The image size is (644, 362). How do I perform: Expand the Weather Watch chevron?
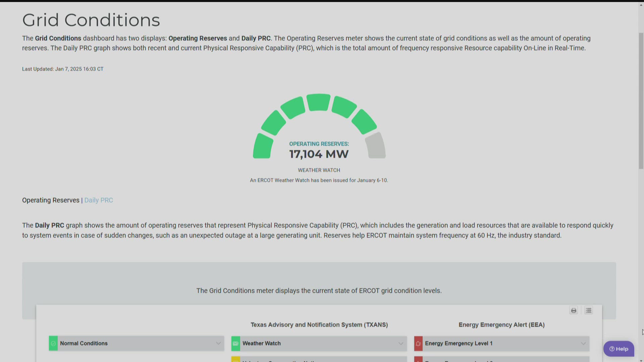click(x=401, y=343)
